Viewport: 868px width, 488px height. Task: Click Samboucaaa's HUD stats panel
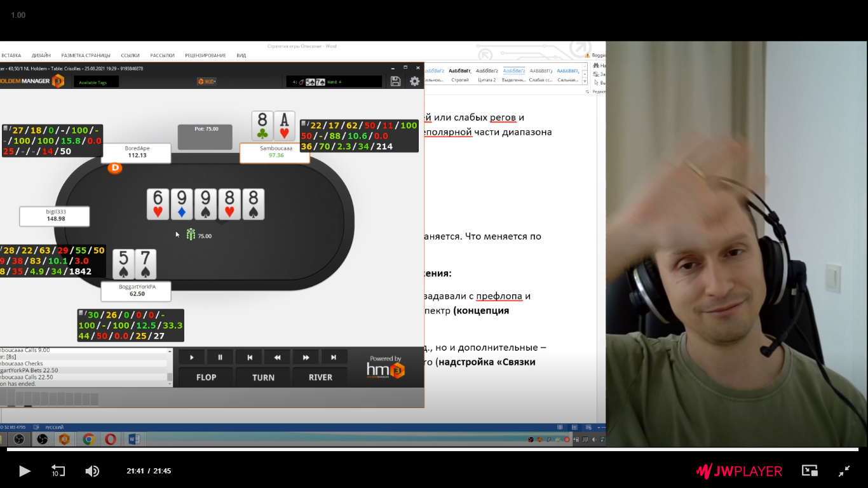(x=359, y=136)
